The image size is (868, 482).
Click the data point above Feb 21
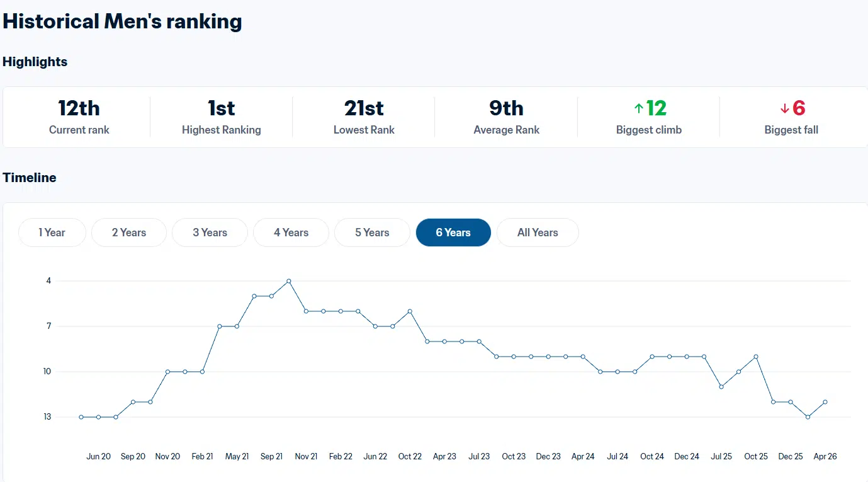point(203,372)
